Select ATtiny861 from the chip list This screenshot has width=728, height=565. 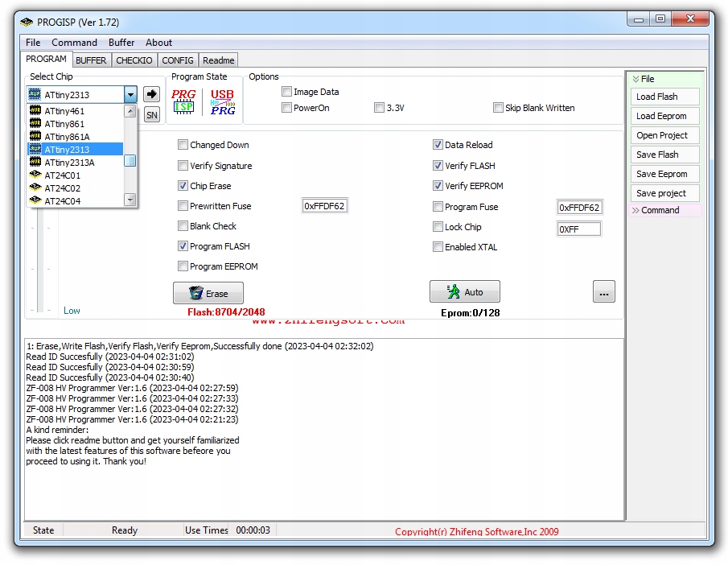coord(76,124)
